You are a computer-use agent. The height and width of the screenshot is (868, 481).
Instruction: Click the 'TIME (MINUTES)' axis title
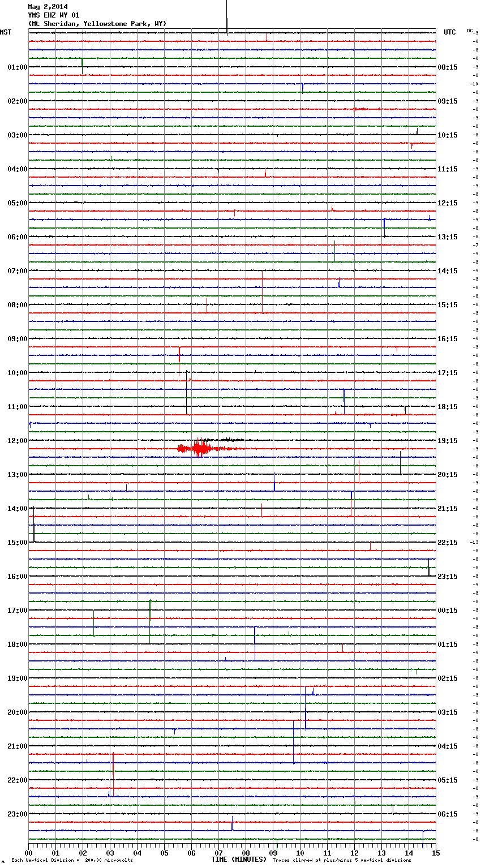click(x=239, y=860)
